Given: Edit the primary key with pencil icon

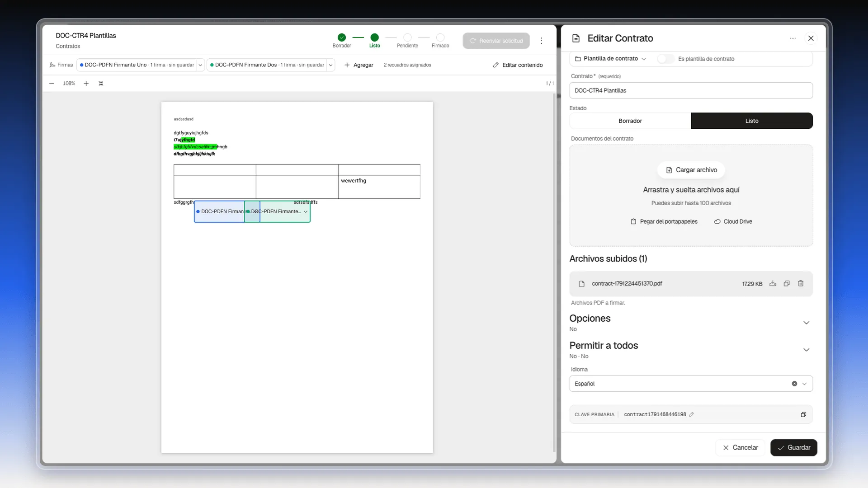Looking at the screenshot, I should point(691,414).
